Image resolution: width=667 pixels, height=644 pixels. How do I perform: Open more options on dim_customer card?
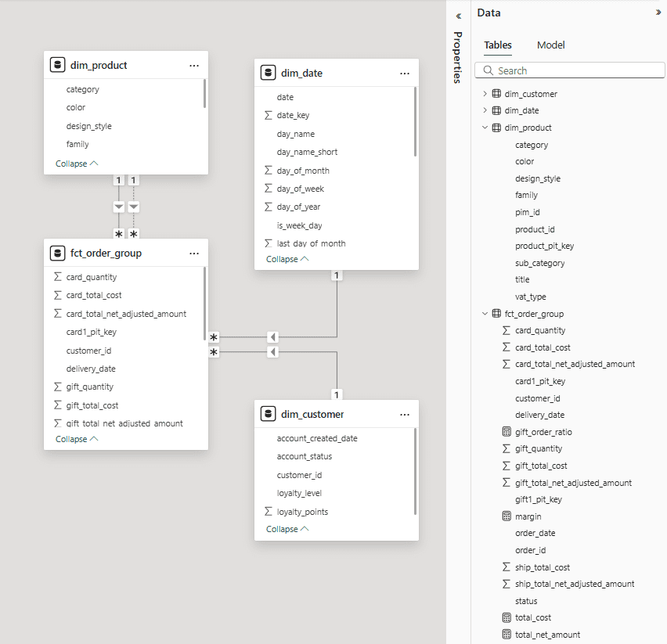pos(405,414)
